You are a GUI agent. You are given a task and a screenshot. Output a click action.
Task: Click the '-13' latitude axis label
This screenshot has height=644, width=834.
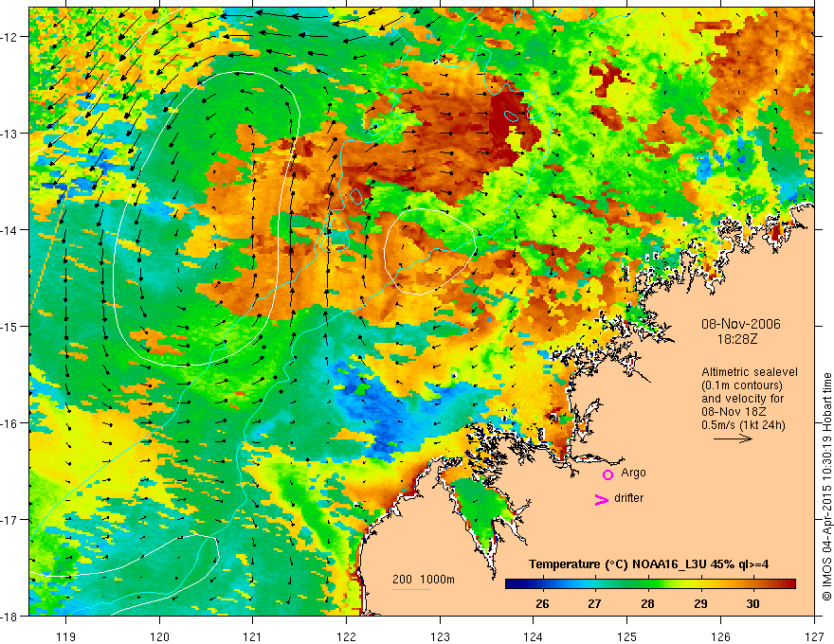10,134
